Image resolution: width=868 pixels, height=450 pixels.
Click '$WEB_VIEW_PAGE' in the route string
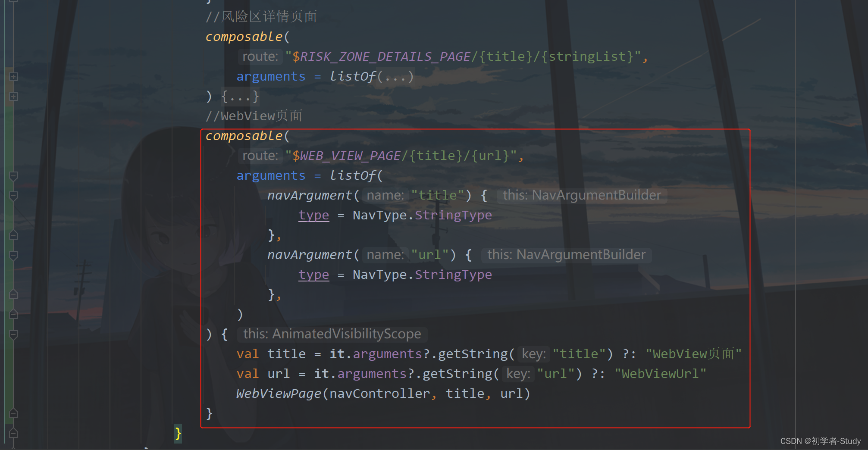tap(347, 156)
